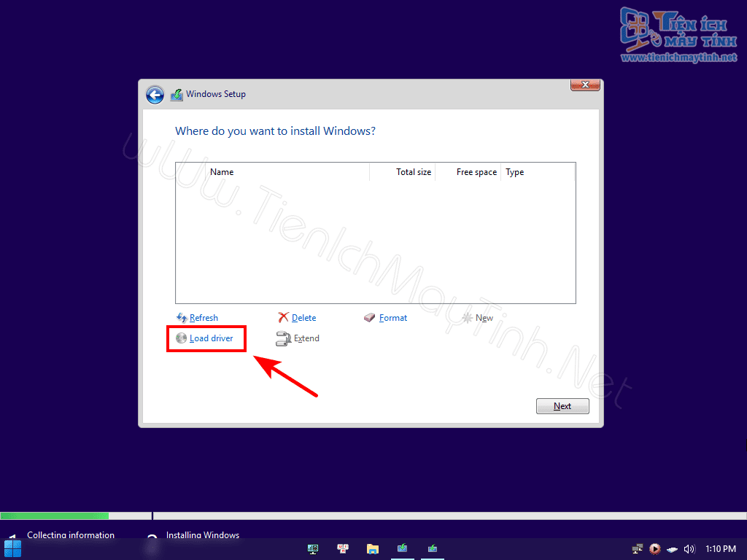Open the volume speaker tray icon

(x=689, y=549)
